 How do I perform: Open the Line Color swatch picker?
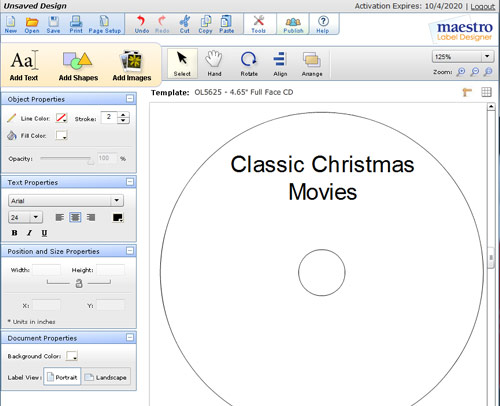coord(61,118)
